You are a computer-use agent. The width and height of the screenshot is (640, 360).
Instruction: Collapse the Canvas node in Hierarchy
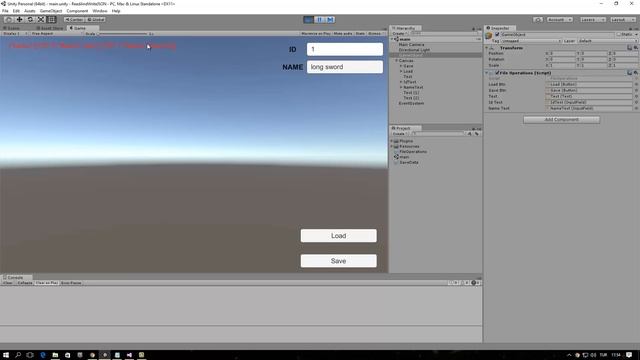396,60
